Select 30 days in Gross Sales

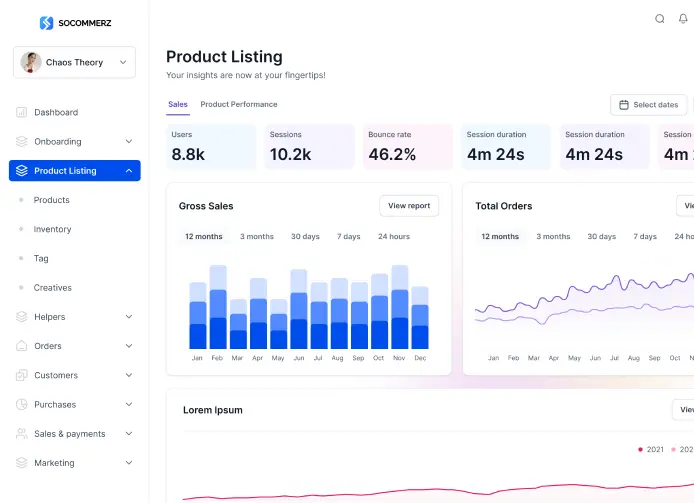coord(305,237)
